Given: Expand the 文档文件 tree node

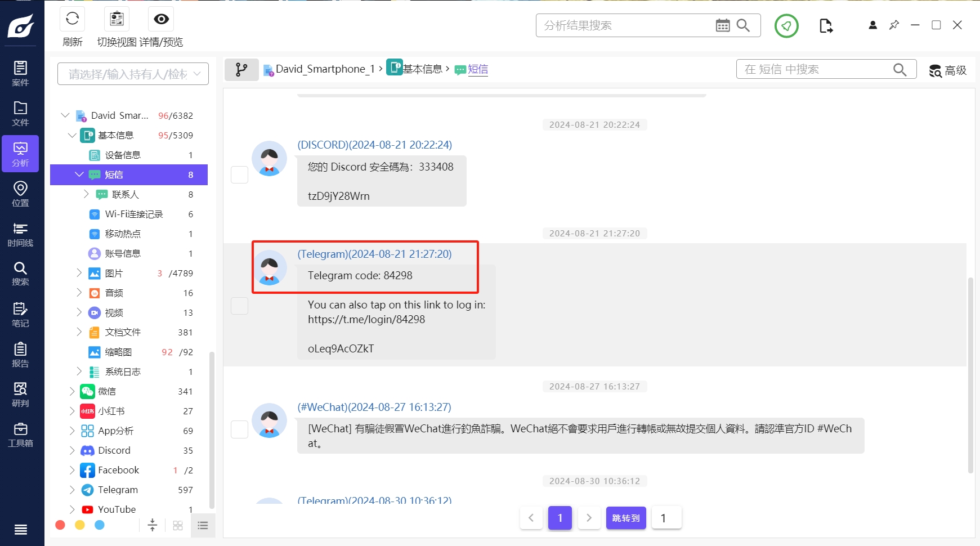Looking at the screenshot, I should click(79, 332).
